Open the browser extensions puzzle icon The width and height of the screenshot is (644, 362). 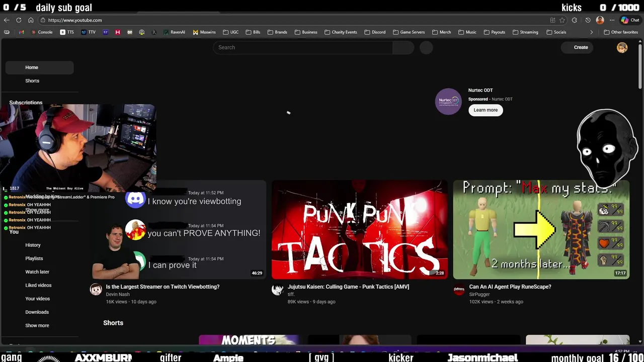tap(575, 20)
